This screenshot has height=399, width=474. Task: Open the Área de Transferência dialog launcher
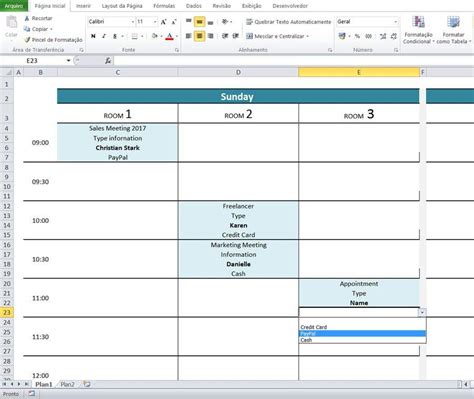(81, 50)
